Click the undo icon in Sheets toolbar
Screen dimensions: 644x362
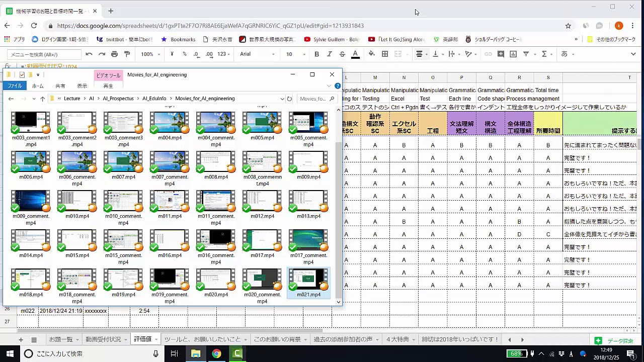89,54
